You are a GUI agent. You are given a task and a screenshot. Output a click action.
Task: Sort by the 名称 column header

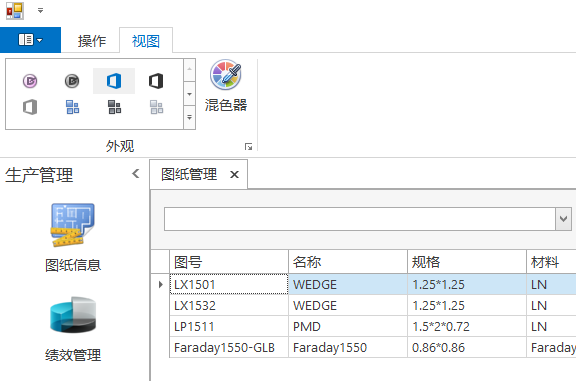(x=348, y=262)
